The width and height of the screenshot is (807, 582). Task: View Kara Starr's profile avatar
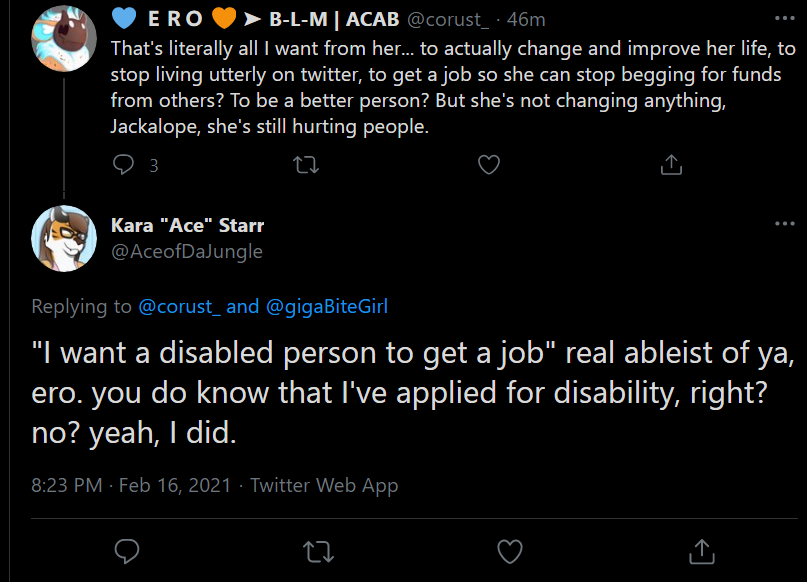click(x=64, y=238)
